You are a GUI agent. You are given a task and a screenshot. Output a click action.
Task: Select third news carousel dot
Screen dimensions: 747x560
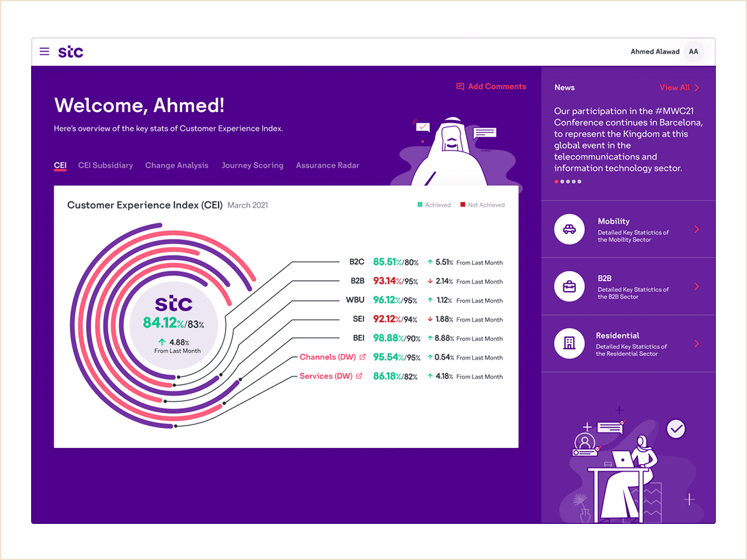pos(568,182)
